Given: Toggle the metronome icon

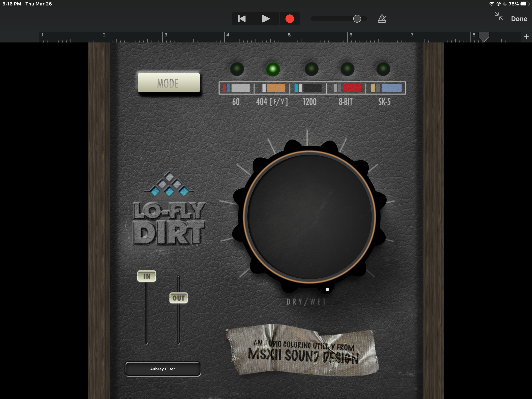Looking at the screenshot, I should click(382, 19).
